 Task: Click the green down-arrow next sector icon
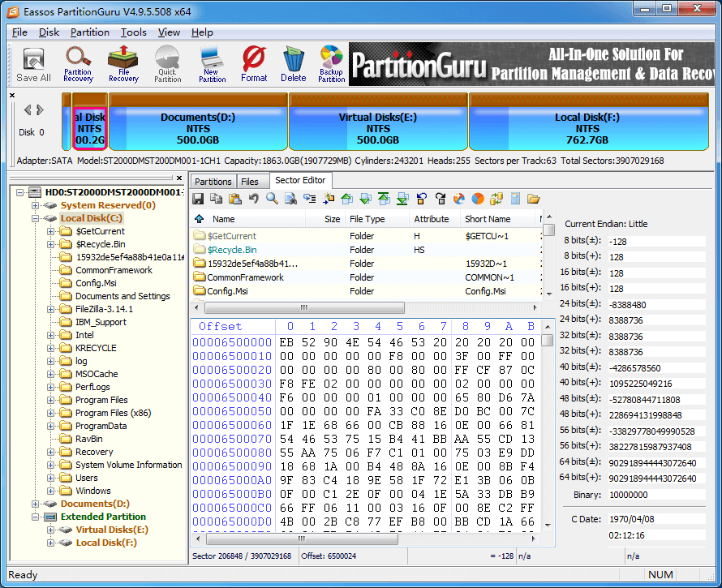pos(366,199)
